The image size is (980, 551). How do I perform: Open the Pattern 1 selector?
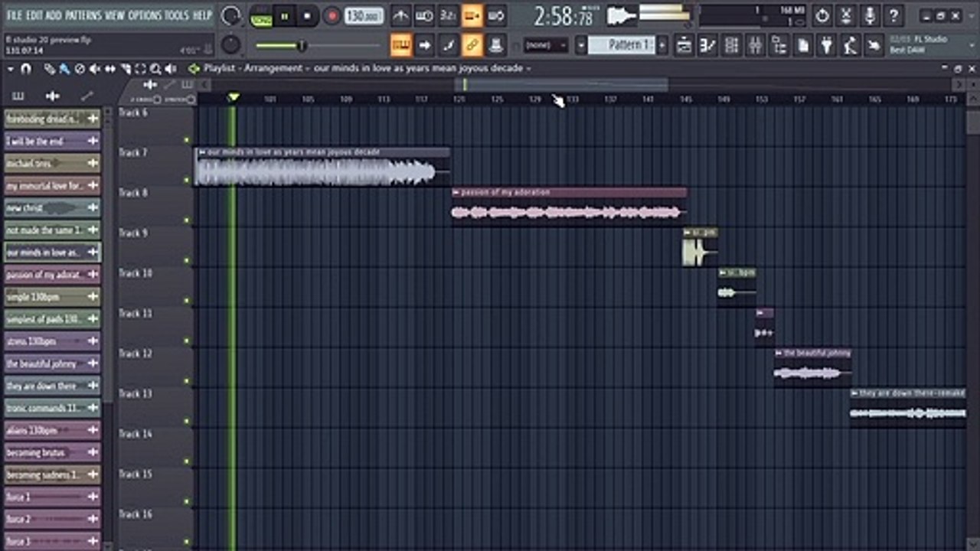622,45
